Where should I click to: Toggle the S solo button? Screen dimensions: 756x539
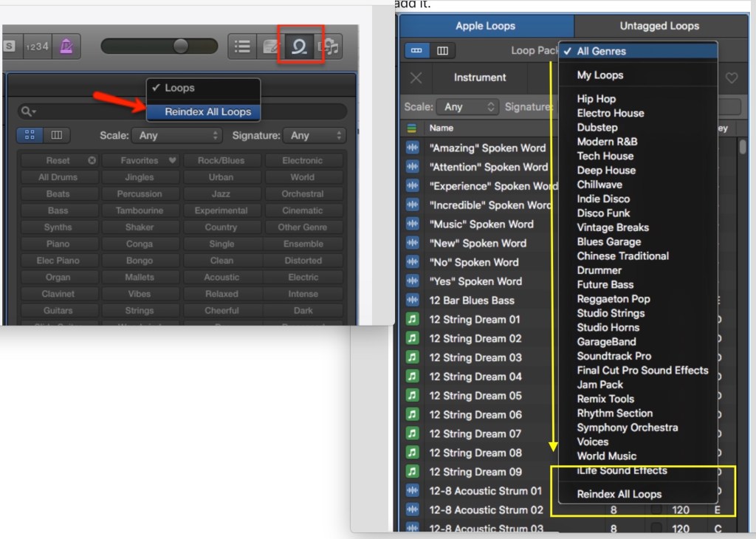click(10, 47)
